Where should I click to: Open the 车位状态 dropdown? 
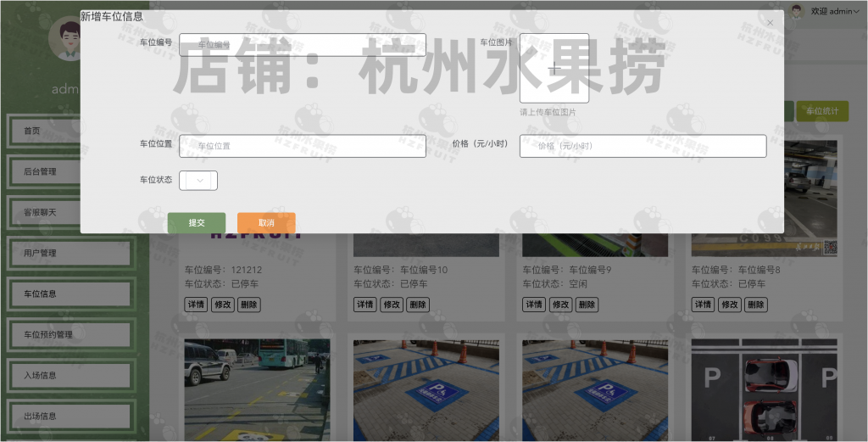[198, 181]
